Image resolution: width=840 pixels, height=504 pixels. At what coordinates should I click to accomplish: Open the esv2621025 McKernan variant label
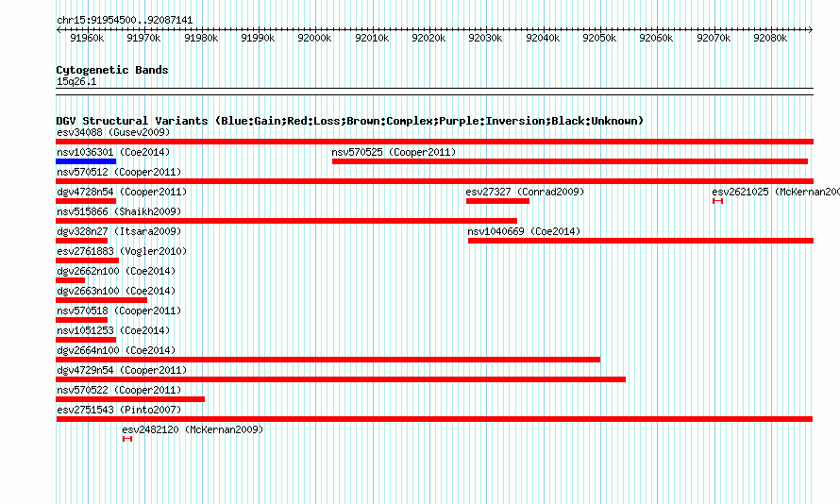tap(776, 192)
